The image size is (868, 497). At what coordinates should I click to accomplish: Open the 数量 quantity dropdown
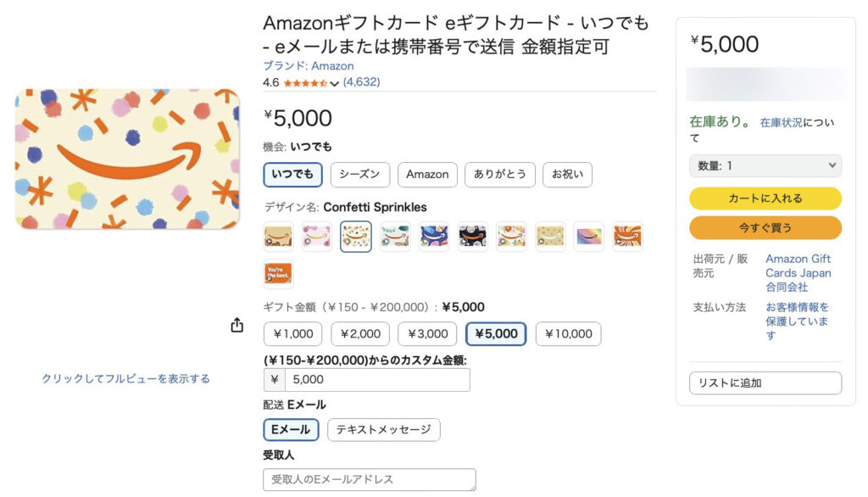click(765, 166)
